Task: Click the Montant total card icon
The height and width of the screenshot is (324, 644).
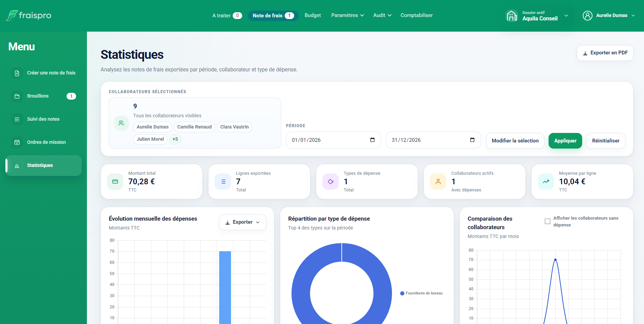Action: tap(115, 182)
